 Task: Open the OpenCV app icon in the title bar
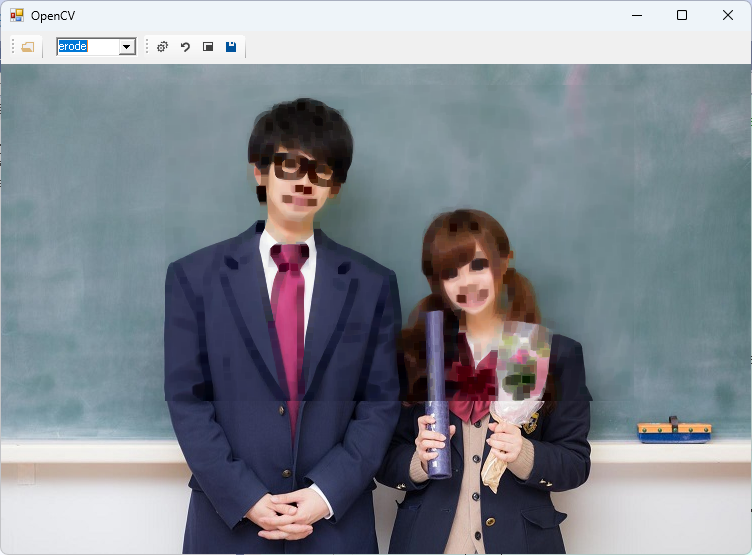(x=17, y=15)
